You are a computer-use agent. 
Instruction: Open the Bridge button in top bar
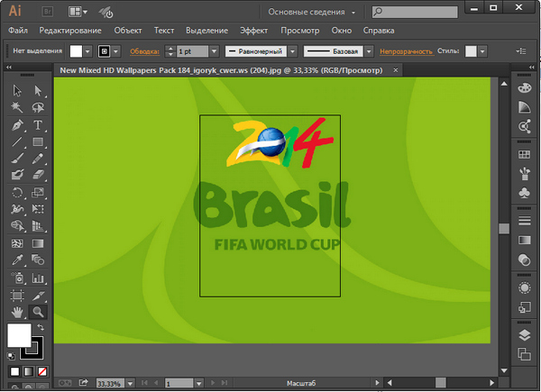coord(46,12)
